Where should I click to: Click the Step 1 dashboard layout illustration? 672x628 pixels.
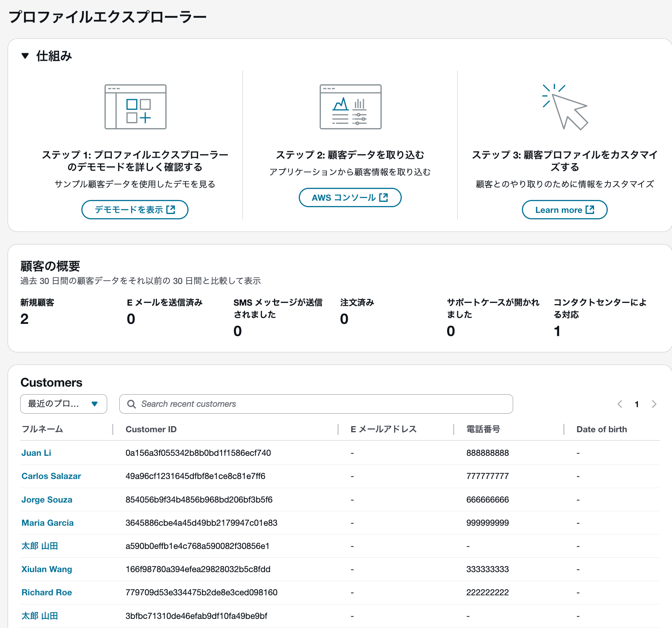[x=135, y=107]
